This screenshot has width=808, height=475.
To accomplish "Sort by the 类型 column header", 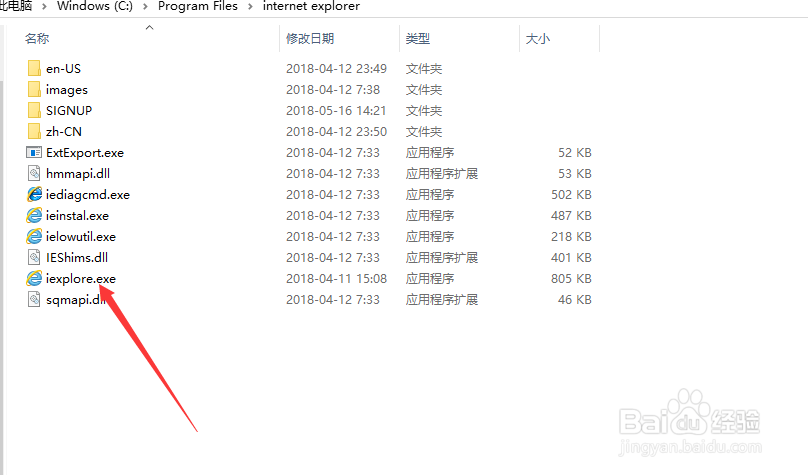I will [418, 39].
